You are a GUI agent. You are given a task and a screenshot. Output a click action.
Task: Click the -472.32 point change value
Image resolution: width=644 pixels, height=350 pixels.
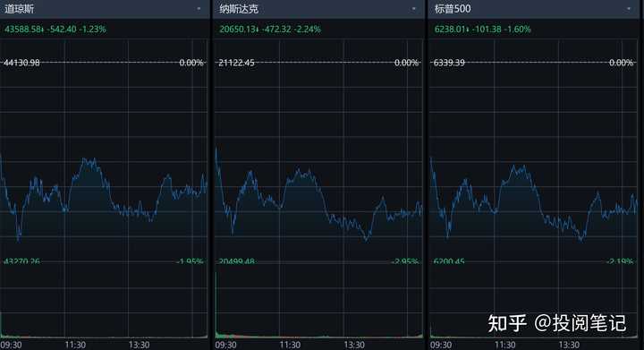point(276,30)
